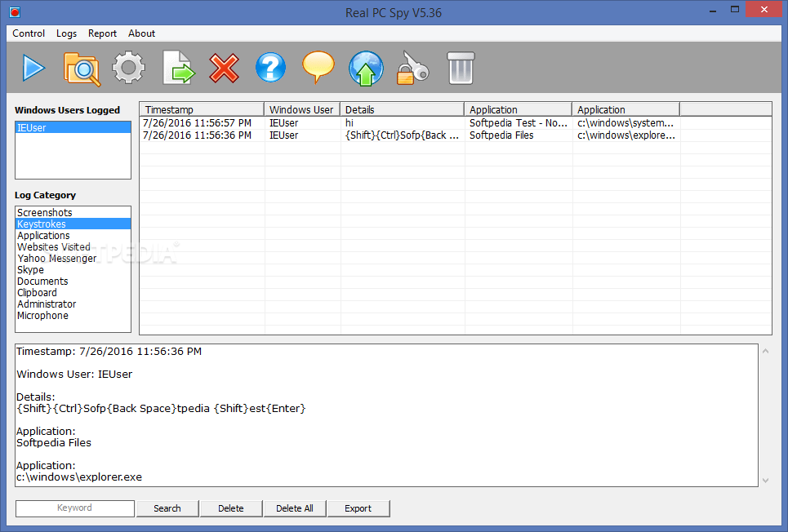Viewport: 788px width, 532px height.
Task: Click the keystroke string in details pane
Action: 161,409
